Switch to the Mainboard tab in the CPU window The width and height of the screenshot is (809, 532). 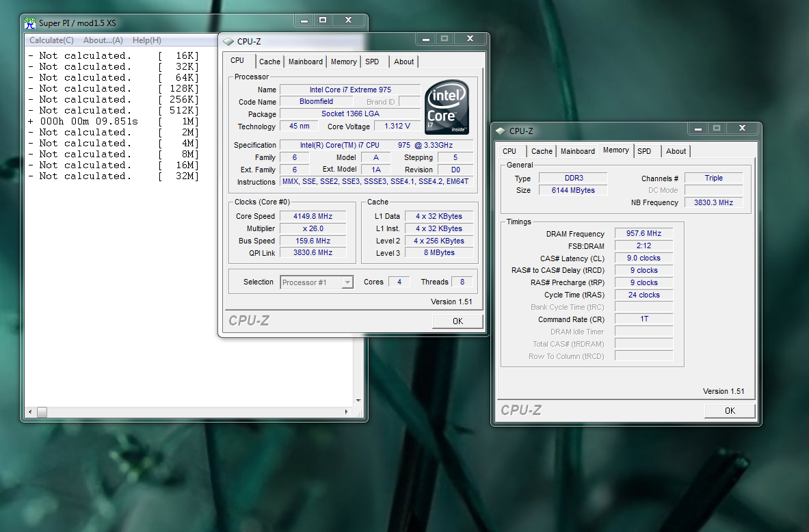(x=305, y=62)
